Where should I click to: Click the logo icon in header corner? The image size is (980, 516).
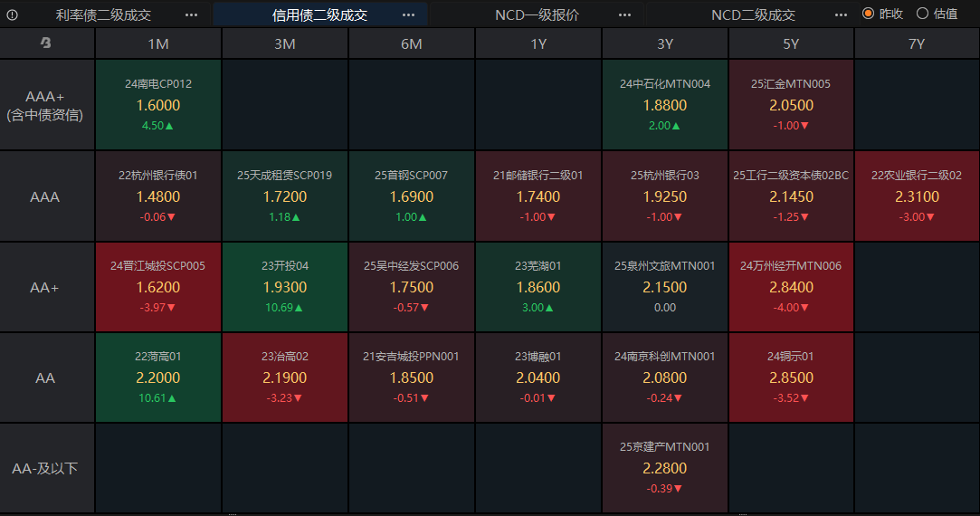45,43
